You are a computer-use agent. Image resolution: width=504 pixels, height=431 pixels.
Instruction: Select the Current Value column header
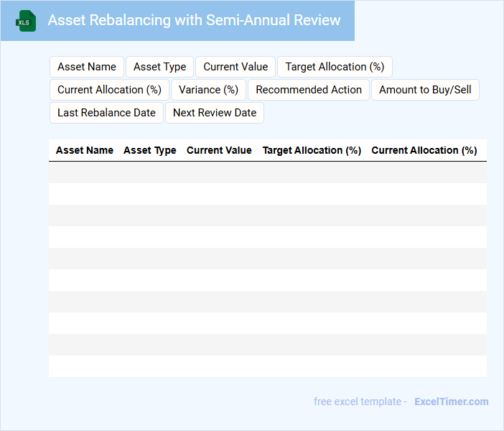click(x=219, y=150)
